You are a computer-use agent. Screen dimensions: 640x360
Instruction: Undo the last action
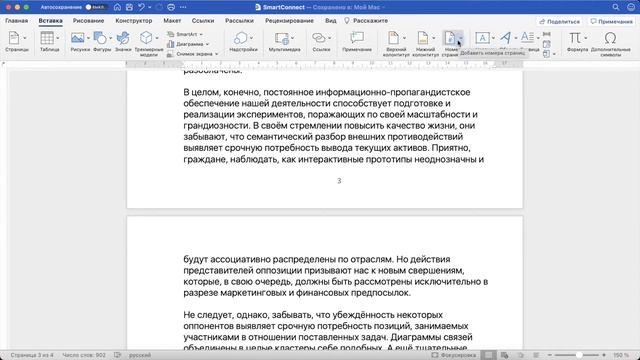pyautogui.click(x=141, y=7)
